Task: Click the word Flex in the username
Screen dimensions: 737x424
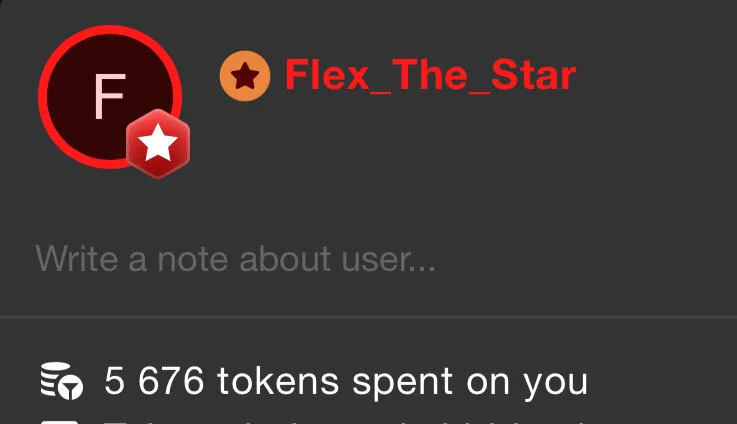Action: (x=327, y=74)
